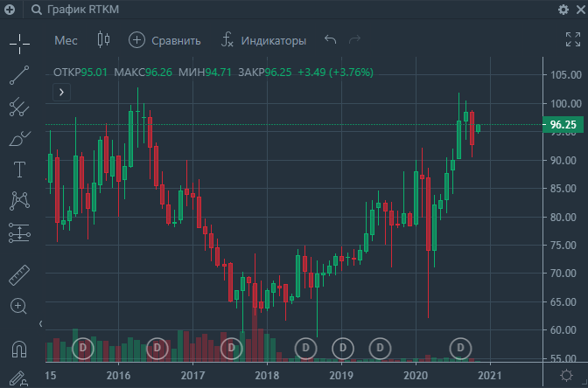Close the RTKM chart panel
This screenshot has height=388, width=588.
pyautogui.click(x=580, y=10)
